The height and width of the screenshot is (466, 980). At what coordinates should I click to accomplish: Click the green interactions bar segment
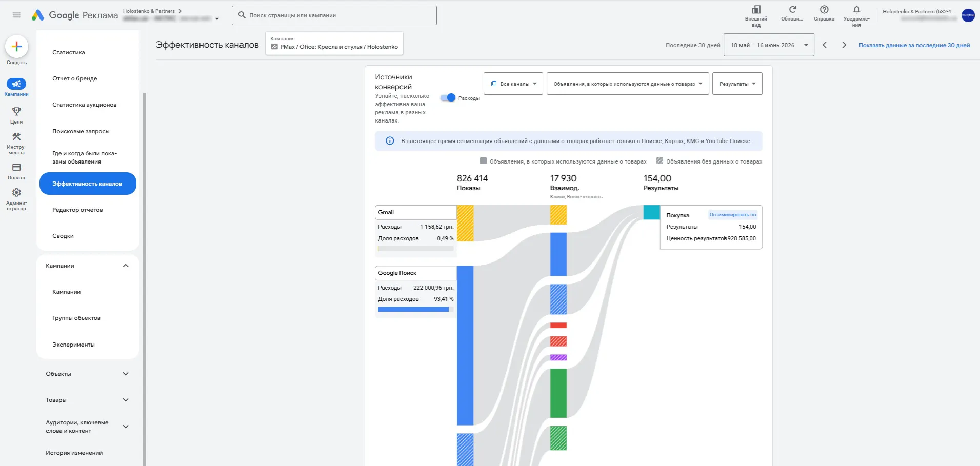pos(558,393)
